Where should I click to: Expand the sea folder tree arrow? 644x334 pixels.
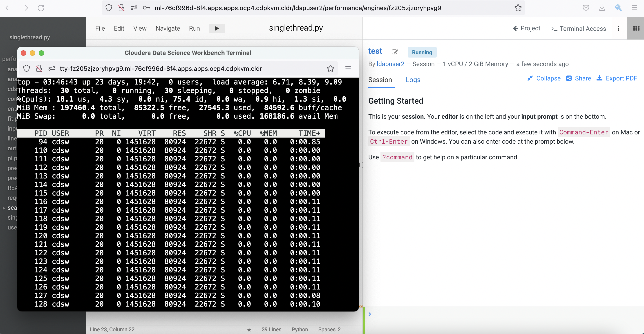coord(4,208)
